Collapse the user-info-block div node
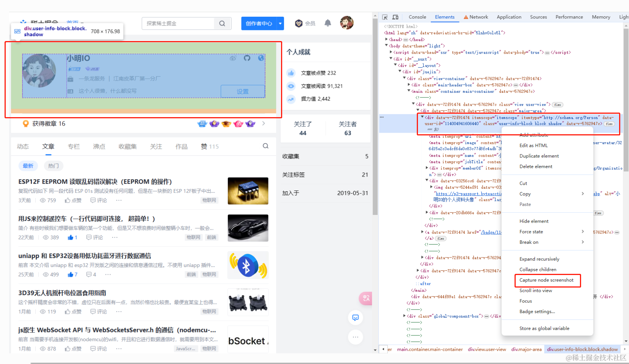 [x=422, y=117]
